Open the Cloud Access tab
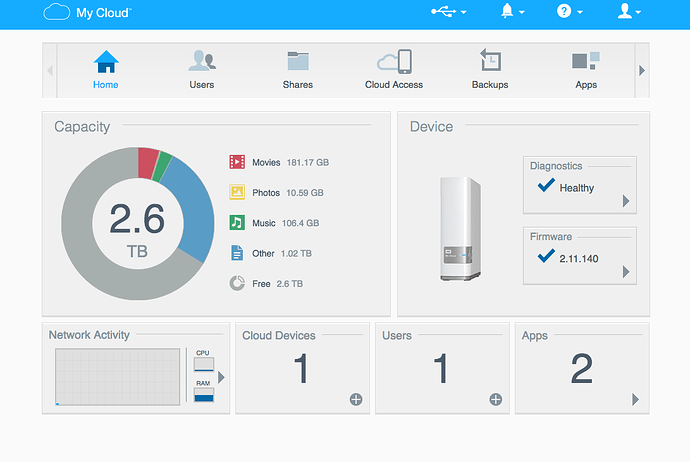This screenshot has width=690, height=462. [x=394, y=70]
